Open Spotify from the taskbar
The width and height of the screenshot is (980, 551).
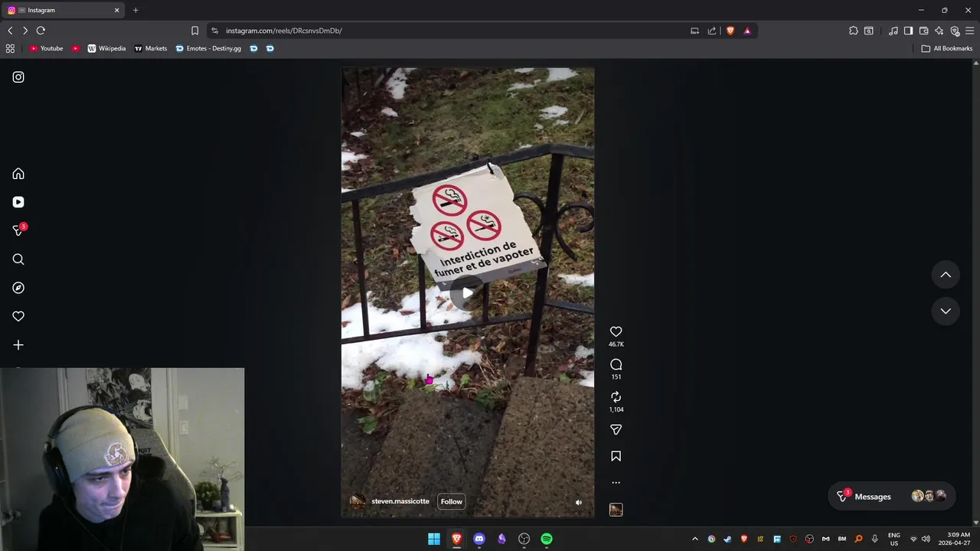coord(547,539)
